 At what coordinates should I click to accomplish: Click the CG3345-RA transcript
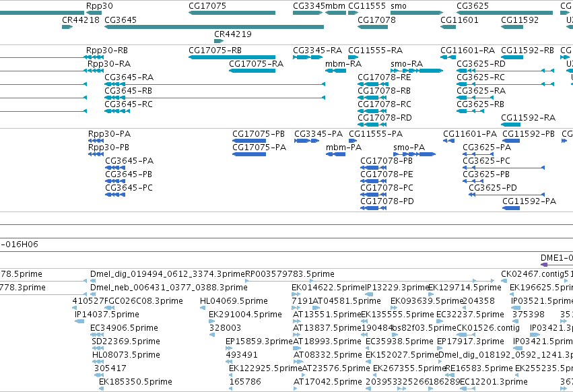[x=308, y=57]
